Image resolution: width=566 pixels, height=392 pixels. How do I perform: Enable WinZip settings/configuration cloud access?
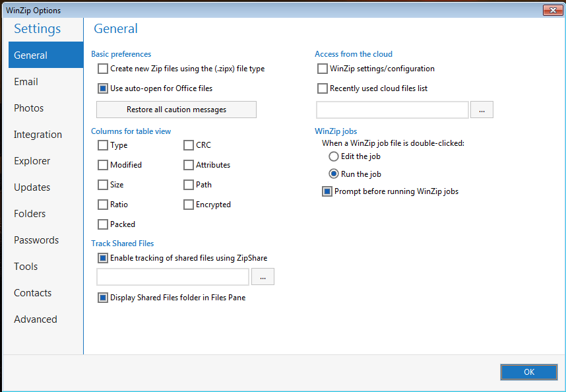323,69
